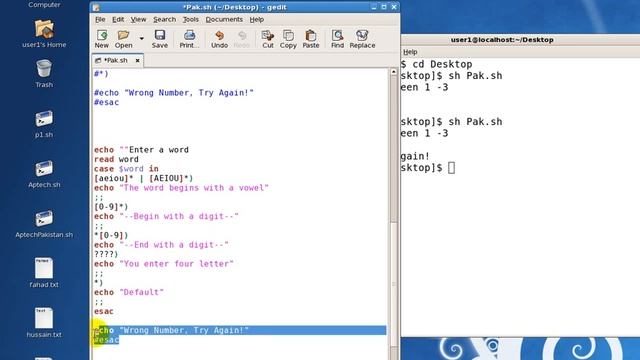Open the Edit menu
The height and width of the screenshot is (360, 640).
tap(118, 19)
